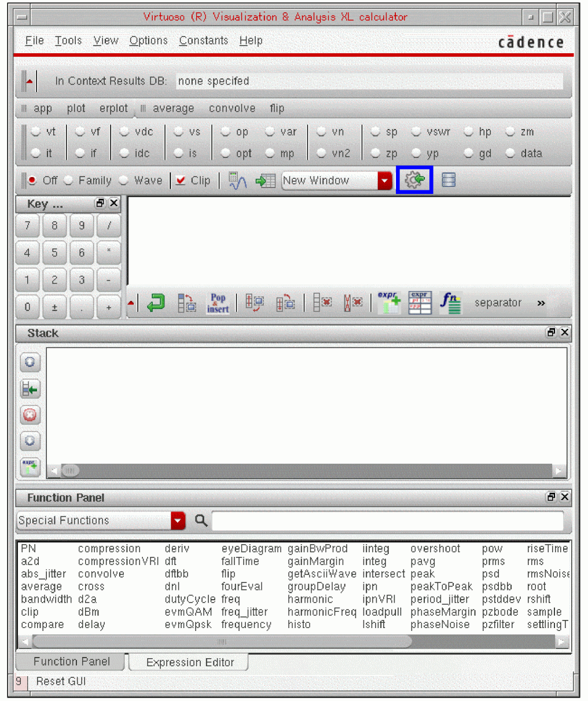Click the fn function list icon
The image size is (588, 701).
450,303
